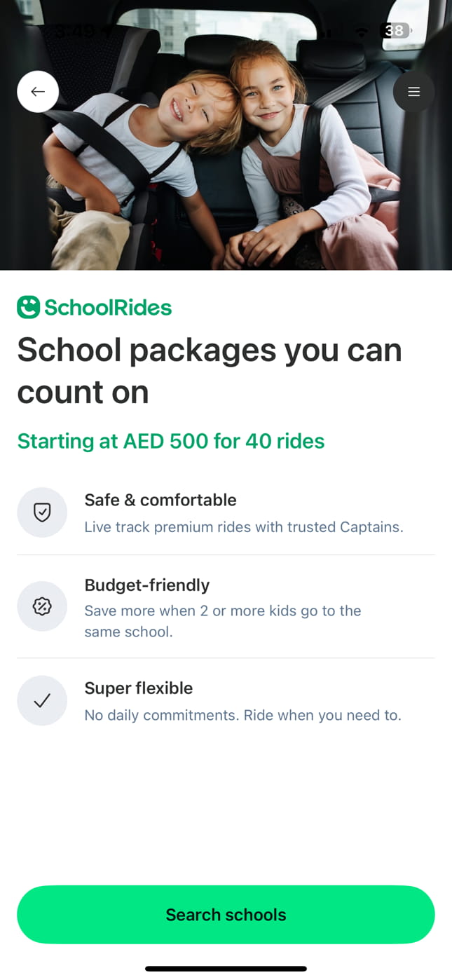
Task: Tap the 'Live track premium rides' description
Action: click(244, 526)
